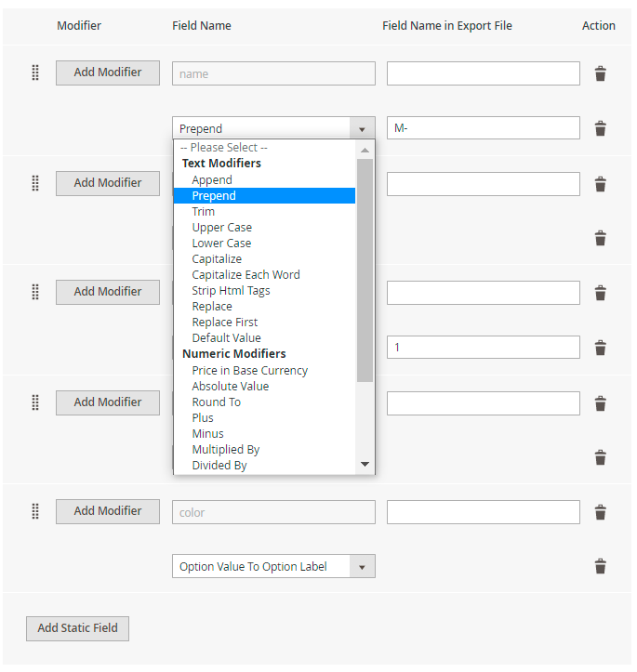Screen dimensions: 637x672
Task: Delete the modifier row with value 1
Action: click(600, 348)
